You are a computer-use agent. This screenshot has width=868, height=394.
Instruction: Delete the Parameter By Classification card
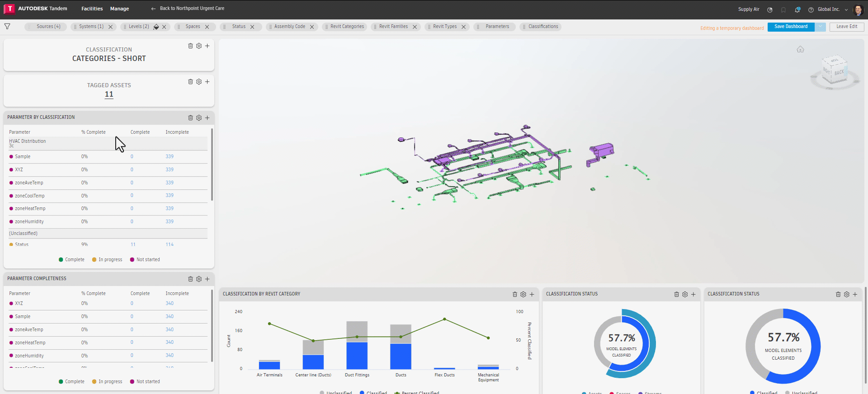point(190,118)
